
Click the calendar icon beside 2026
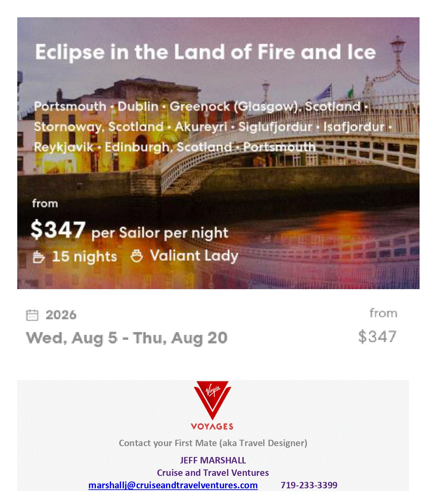tap(32, 315)
